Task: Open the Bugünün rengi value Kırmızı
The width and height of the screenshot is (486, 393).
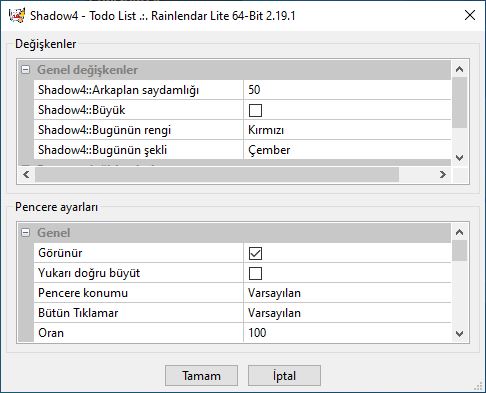Action: [x=347, y=130]
